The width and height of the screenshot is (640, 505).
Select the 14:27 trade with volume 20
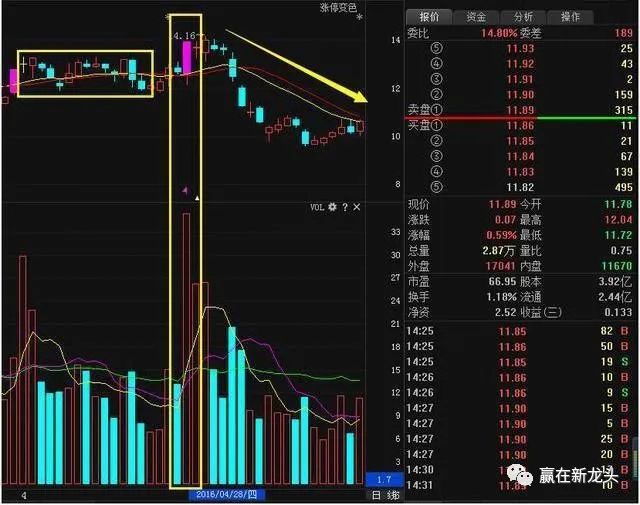coord(518,455)
